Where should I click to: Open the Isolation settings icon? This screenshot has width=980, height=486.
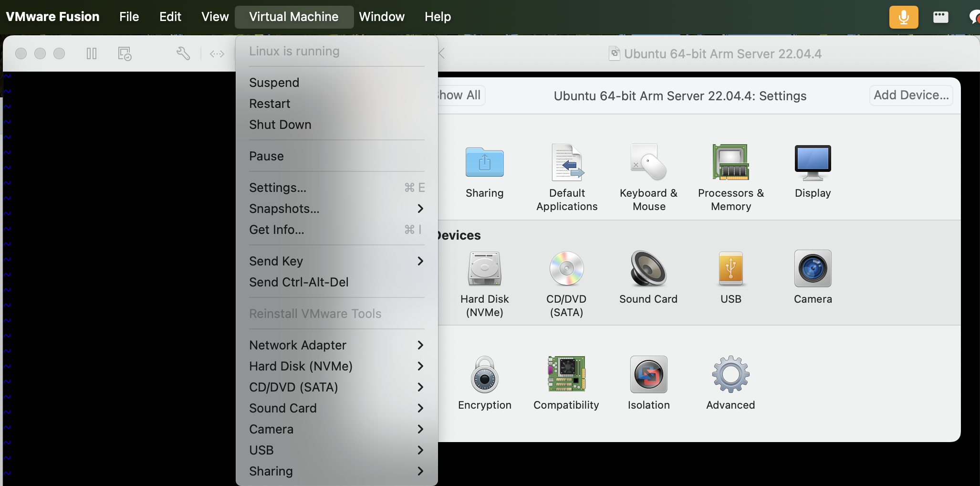pyautogui.click(x=648, y=374)
